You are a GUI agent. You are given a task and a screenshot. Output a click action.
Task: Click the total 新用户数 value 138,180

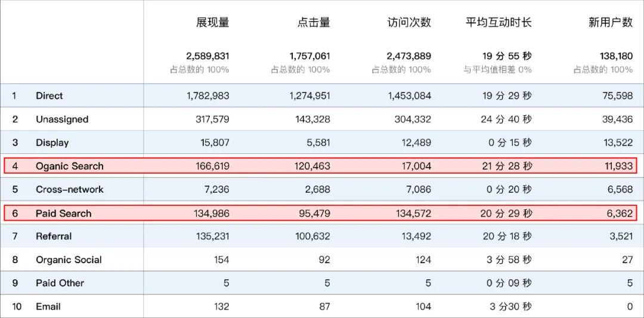[616, 56]
